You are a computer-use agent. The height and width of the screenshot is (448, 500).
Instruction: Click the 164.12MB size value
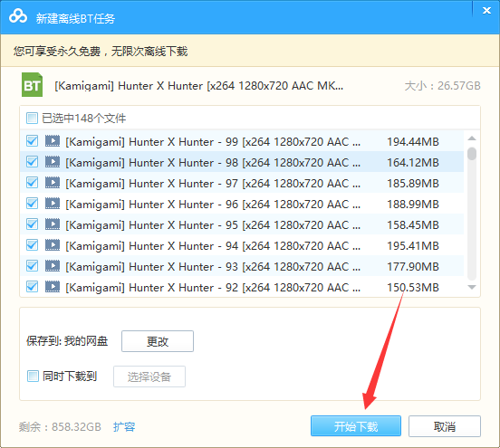[413, 163]
